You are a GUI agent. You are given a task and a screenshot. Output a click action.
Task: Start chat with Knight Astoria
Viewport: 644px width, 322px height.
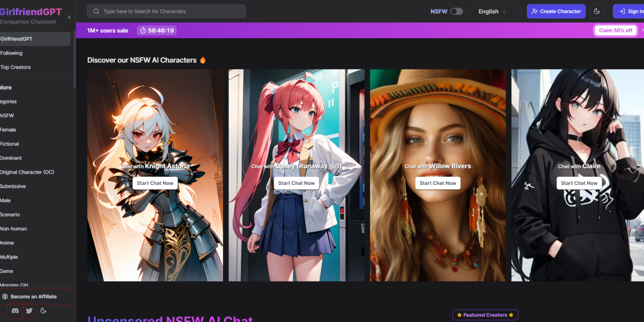point(155,183)
